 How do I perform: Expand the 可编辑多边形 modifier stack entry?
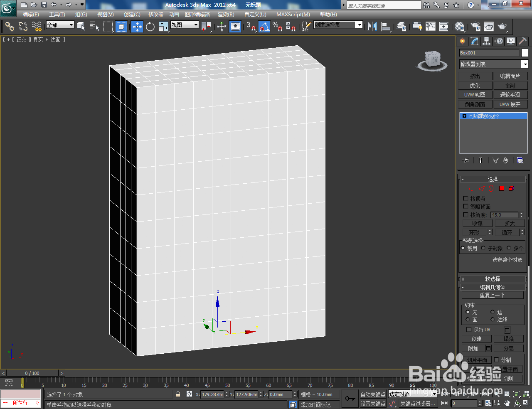click(x=464, y=116)
